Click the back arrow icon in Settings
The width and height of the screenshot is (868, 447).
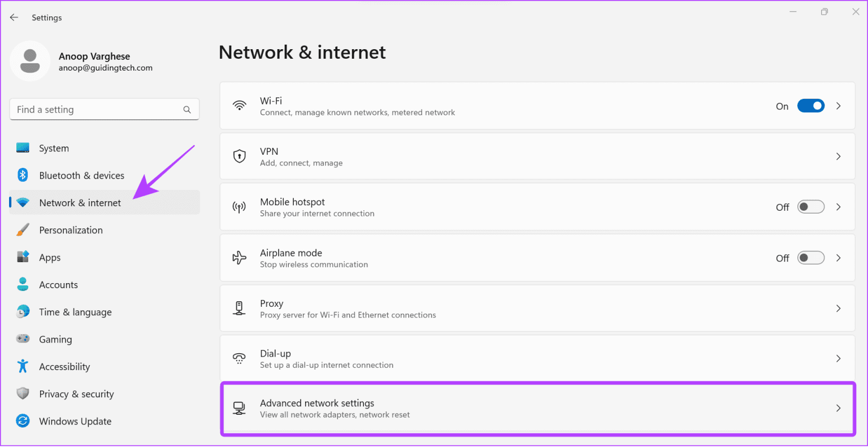(14, 18)
